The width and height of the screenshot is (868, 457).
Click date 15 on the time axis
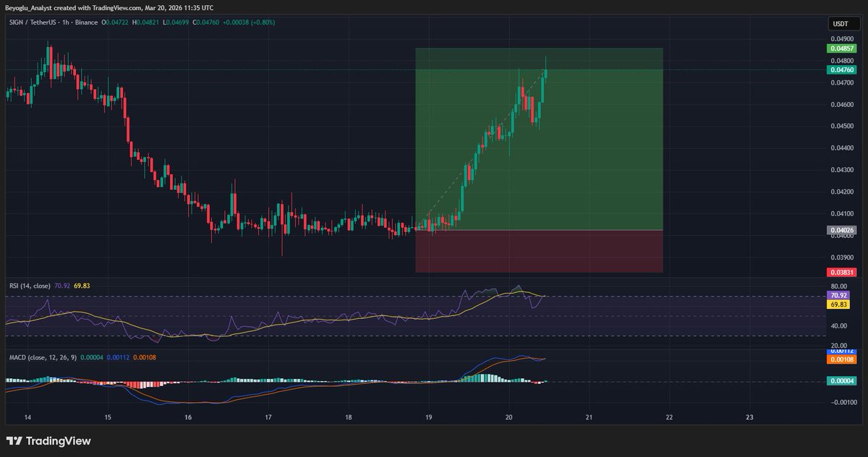[107, 417]
